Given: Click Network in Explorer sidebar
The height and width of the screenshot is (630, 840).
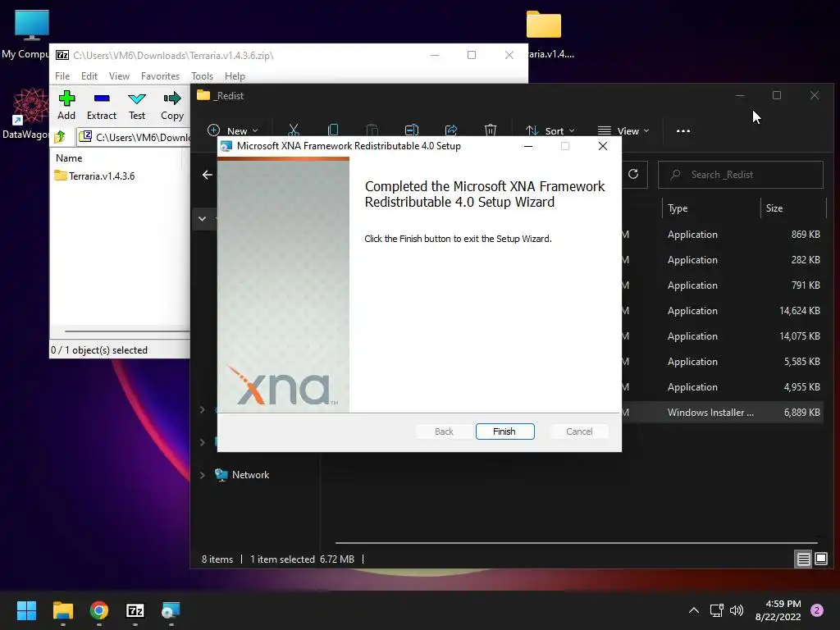Looking at the screenshot, I should pyautogui.click(x=250, y=475).
